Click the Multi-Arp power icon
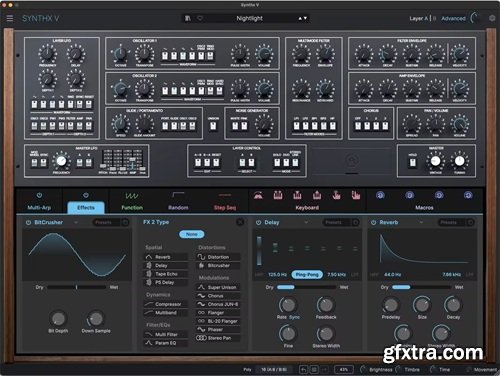Viewport: 500px width, 376px height. pos(39,195)
